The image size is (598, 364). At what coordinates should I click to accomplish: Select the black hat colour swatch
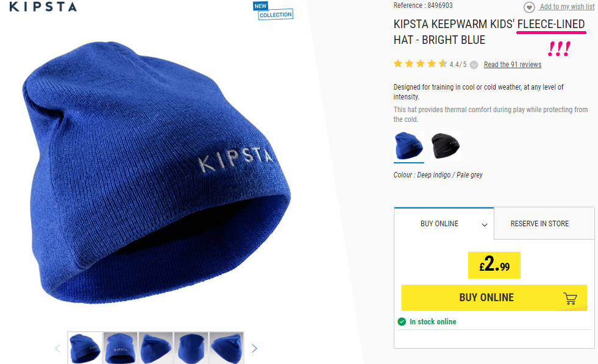[446, 146]
